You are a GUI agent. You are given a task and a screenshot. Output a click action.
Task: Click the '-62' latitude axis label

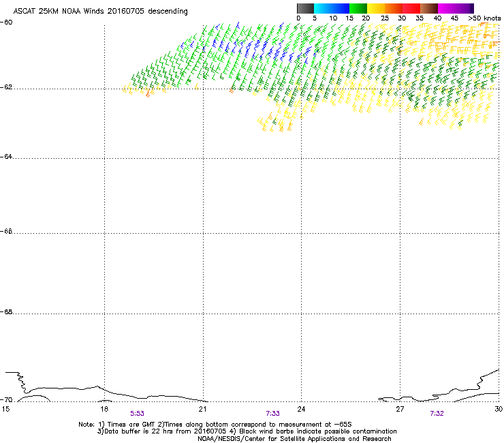(6, 87)
